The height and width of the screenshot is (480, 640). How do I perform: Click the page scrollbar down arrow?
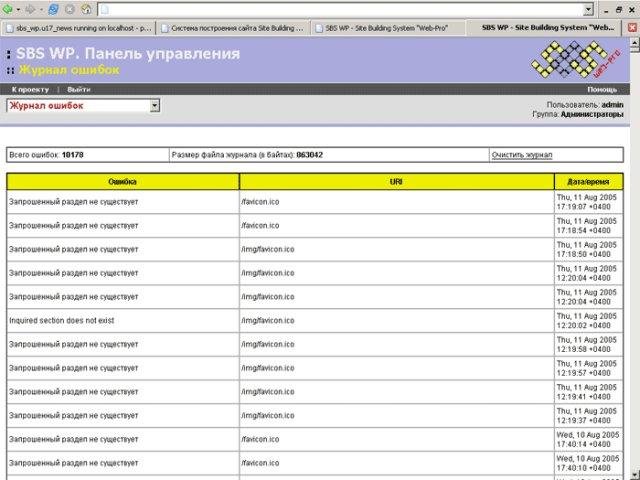coord(635,475)
